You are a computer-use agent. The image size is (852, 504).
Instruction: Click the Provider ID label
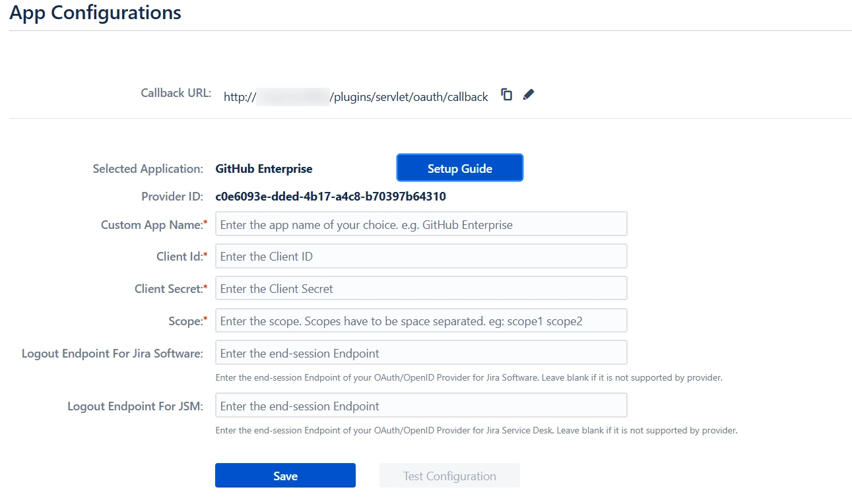(172, 197)
